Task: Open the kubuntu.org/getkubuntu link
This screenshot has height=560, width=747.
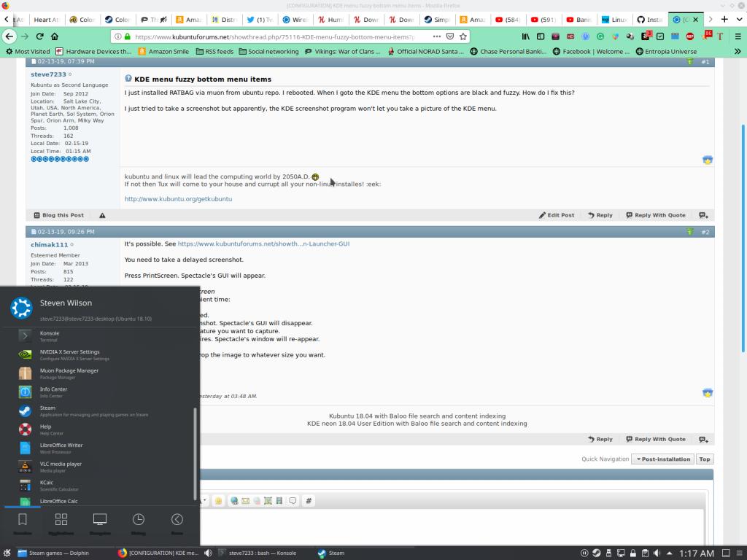Action: [178, 199]
